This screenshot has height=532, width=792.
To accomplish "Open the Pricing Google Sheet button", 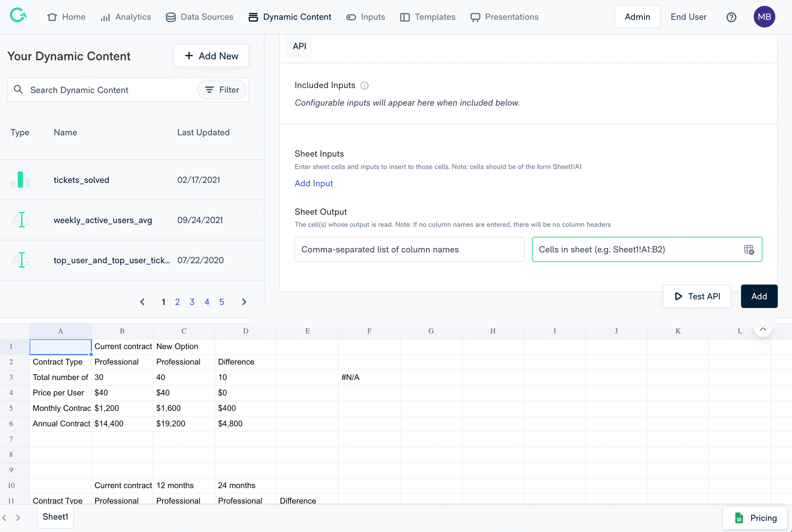I will point(755,518).
